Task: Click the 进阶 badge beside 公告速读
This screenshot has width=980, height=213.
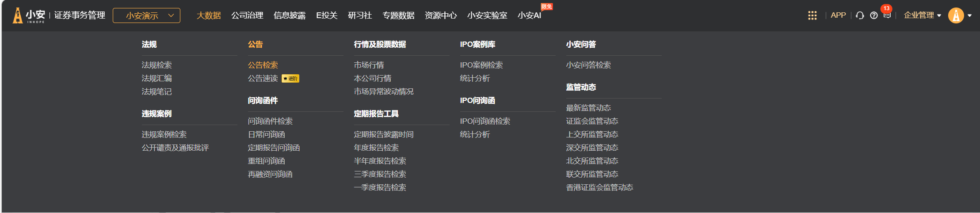Action: [x=290, y=79]
